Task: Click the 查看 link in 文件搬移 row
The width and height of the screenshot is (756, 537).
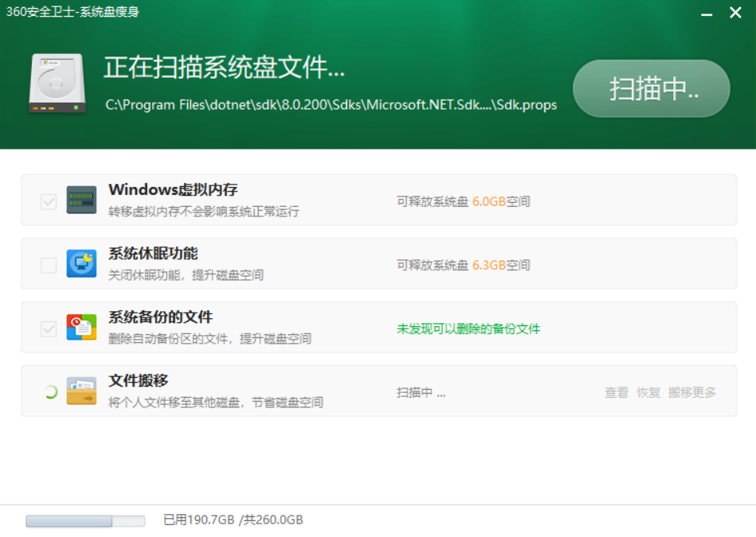Action: [616, 392]
